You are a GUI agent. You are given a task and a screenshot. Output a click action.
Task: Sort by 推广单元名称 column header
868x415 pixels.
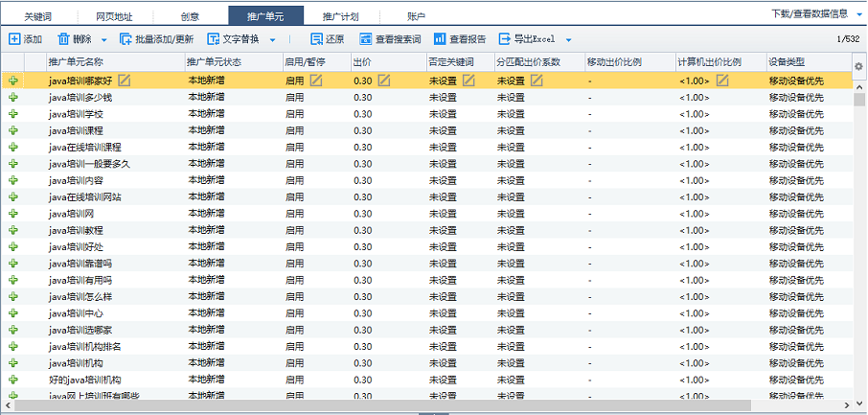click(115, 62)
